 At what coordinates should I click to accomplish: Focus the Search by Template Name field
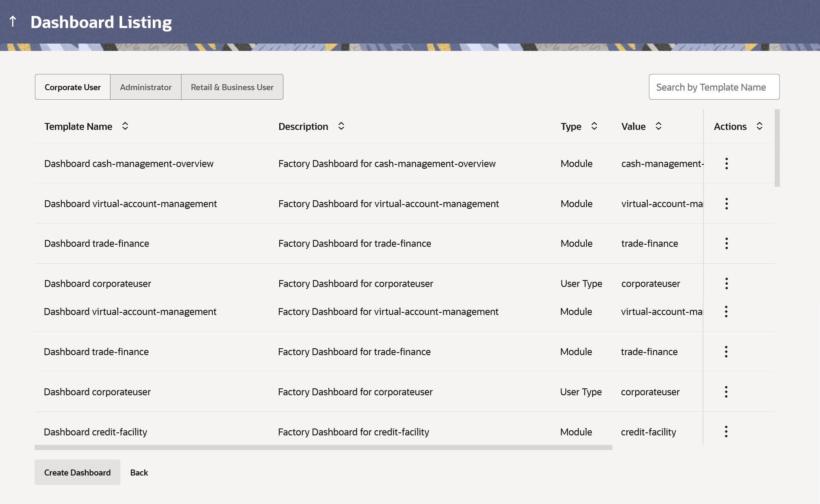(x=714, y=87)
